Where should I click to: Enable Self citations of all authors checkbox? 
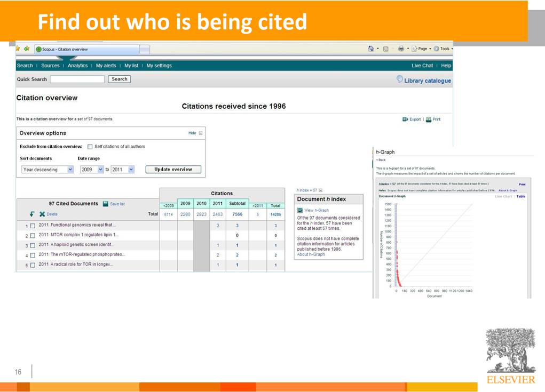[x=90, y=147]
